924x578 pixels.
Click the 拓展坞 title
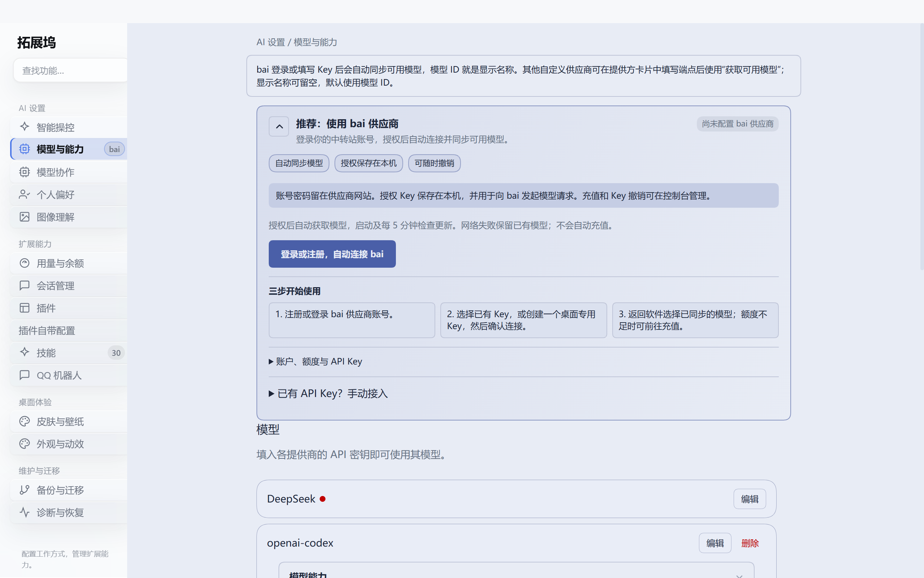(37, 42)
